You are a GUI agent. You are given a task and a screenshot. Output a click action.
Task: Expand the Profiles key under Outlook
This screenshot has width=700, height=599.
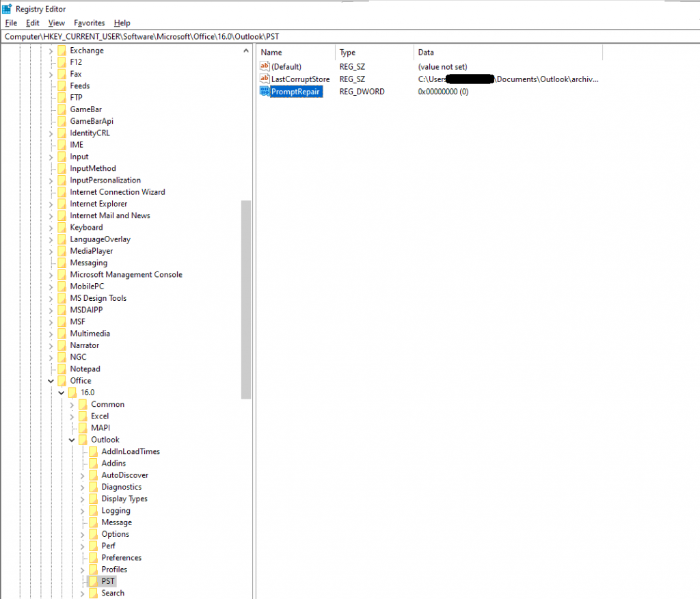pyautogui.click(x=82, y=570)
